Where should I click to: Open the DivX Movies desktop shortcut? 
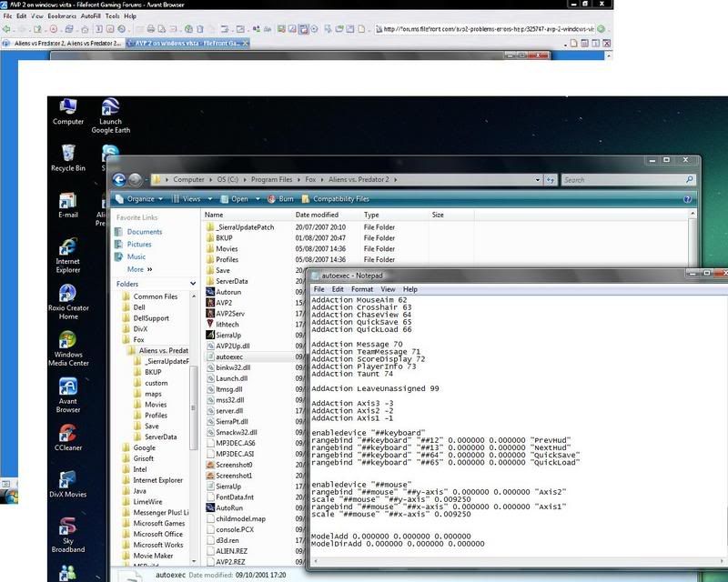pyautogui.click(x=67, y=484)
